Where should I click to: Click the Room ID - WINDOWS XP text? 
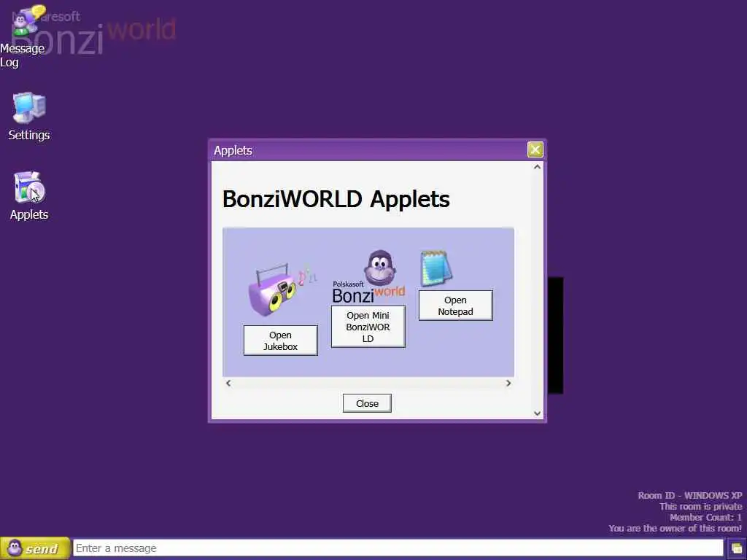pyautogui.click(x=690, y=495)
